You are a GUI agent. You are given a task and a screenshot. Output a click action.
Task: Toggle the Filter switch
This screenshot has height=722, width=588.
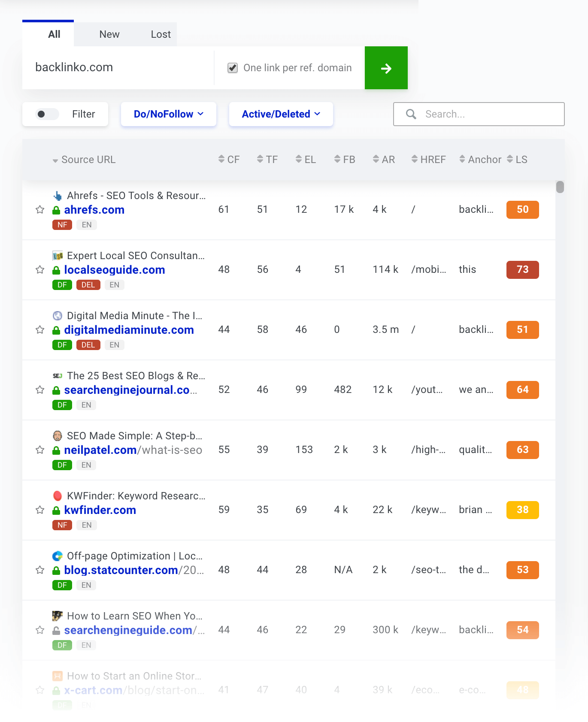click(x=47, y=114)
